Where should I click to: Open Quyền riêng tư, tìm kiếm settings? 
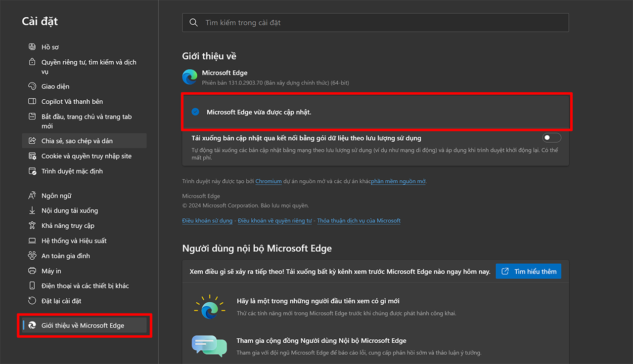click(84, 67)
